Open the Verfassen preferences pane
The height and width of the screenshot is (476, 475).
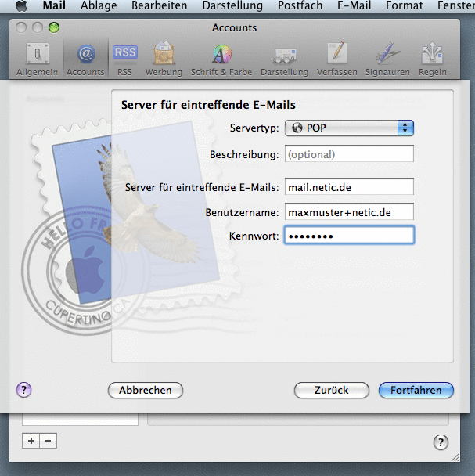click(x=337, y=59)
